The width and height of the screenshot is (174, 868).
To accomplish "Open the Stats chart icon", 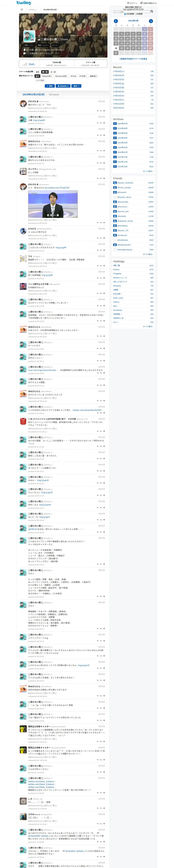I will click(25, 64).
